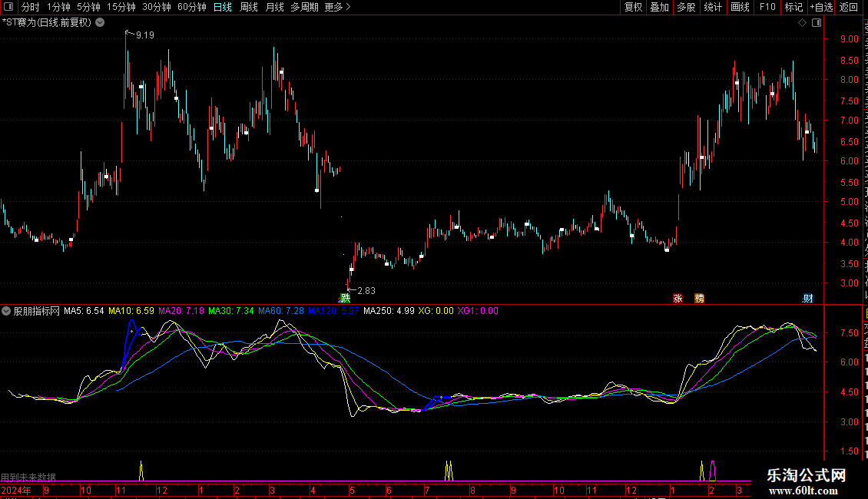The height and width of the screenshot is (499, 868).
Task: Open the F10 company info
Action: coord(767,7)
